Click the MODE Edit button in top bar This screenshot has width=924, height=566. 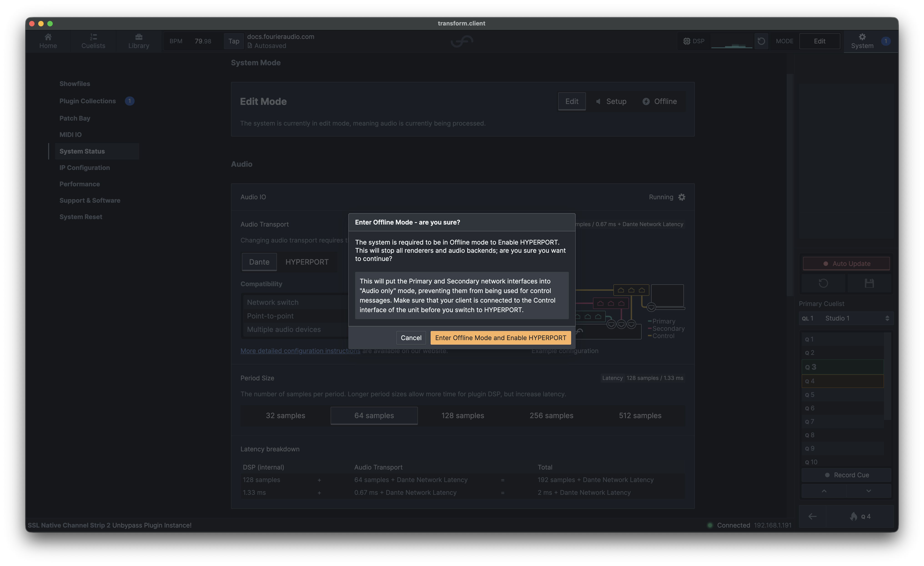pos(819,41)
